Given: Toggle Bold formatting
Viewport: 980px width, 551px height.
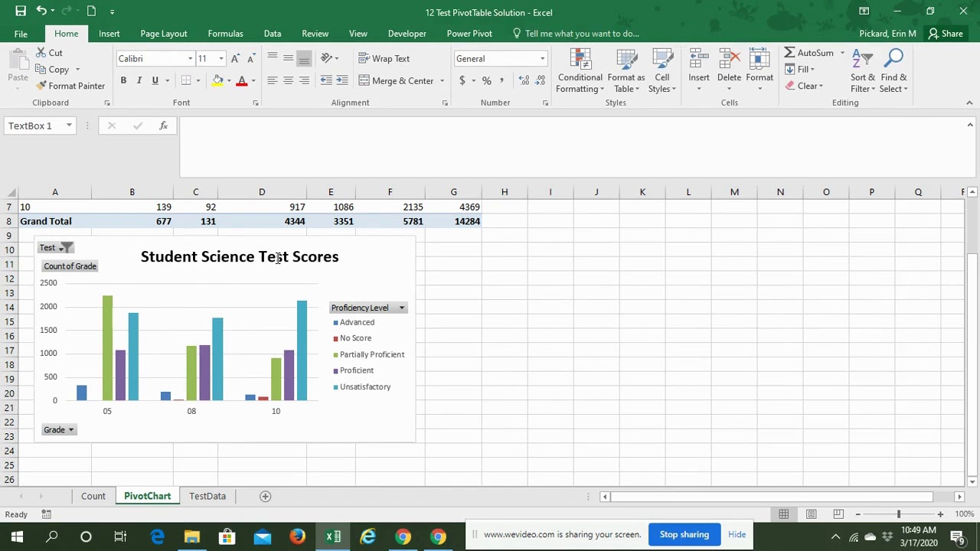Looking at the screenshot, I should pos(123,80).
